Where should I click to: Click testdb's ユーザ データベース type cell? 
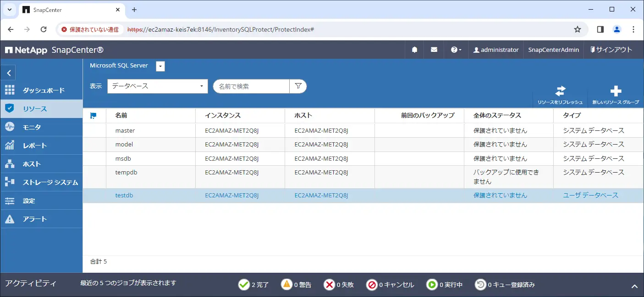click(x=590, y=195)
